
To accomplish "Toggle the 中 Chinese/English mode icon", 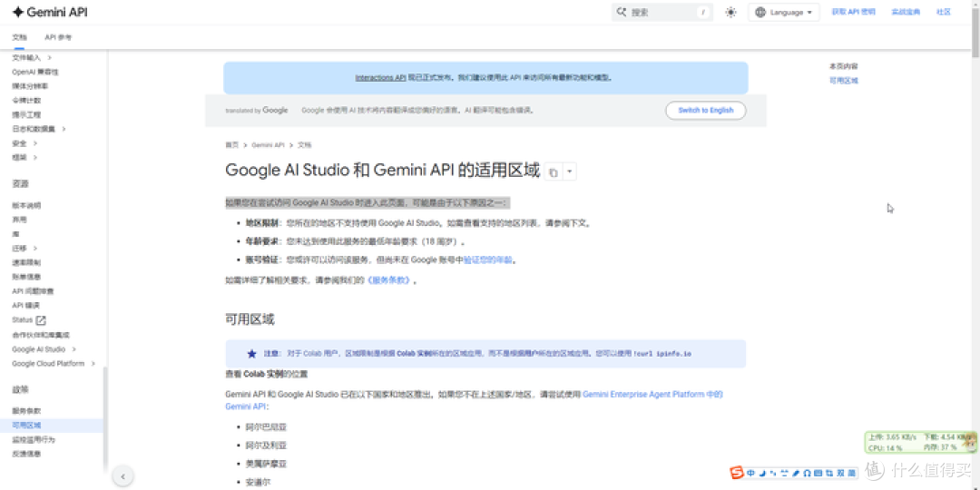I will point(751,473).
